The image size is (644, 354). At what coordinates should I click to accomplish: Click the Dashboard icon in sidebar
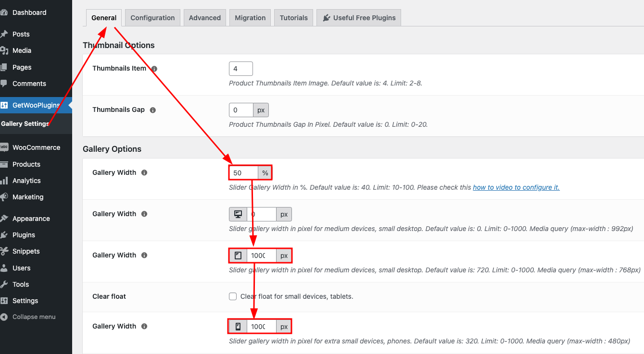click(x=4, y=12)
